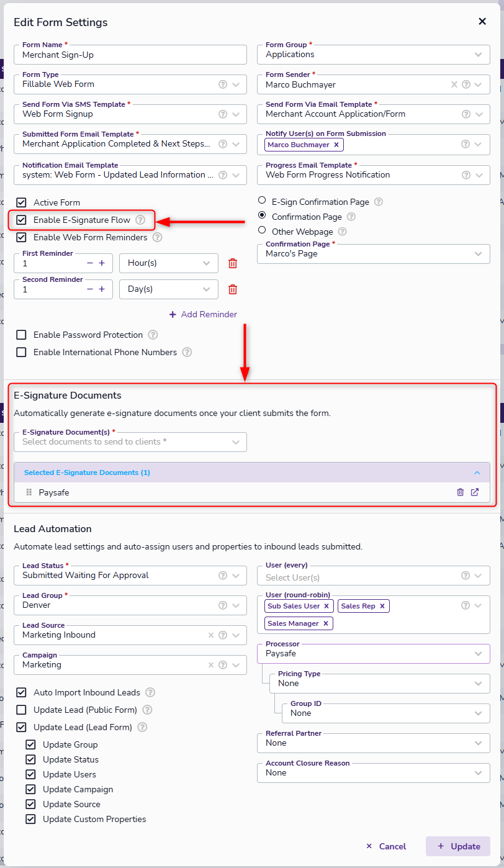Check Update Lead (Public Form)

pyautogui.click(x=22, y=710)
